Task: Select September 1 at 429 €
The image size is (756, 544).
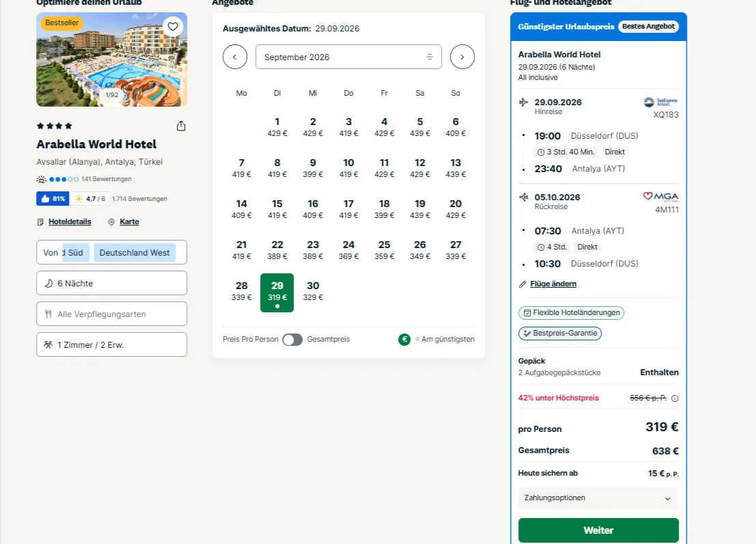Action: [x=277, y=127]
